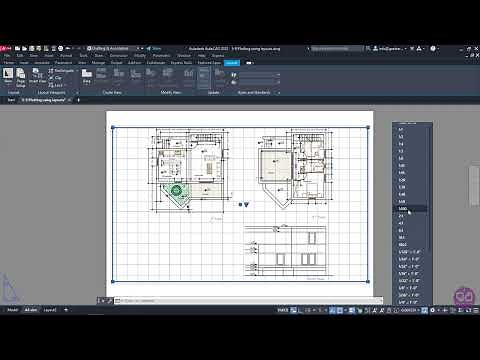
Task: Select the Rectangular viewport tool
Action: click(x=62, y=71)
